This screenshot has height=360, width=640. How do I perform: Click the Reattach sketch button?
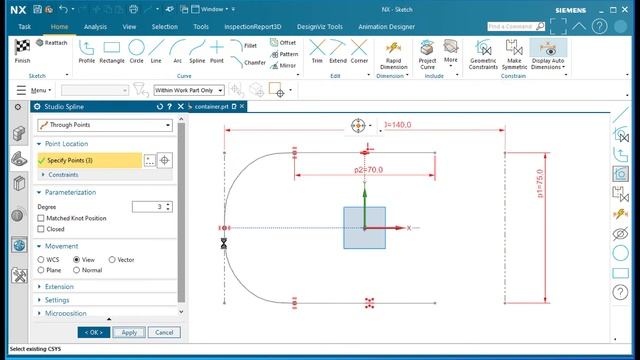(x=51, y=42)
